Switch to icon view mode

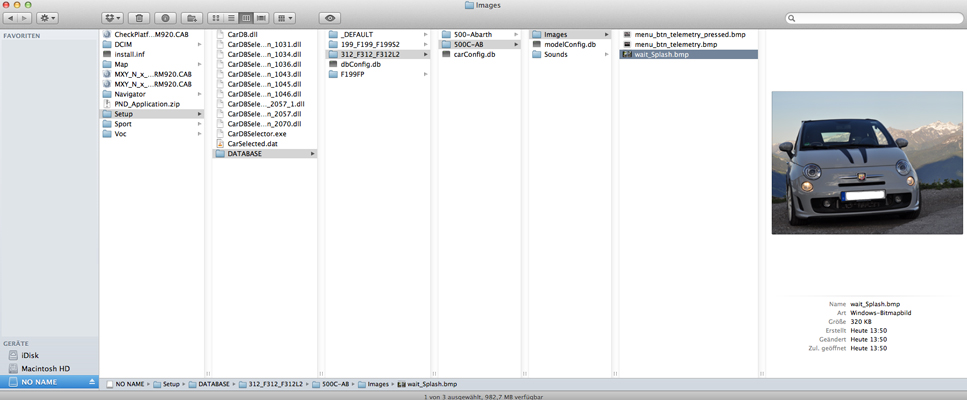click(216, 18)
